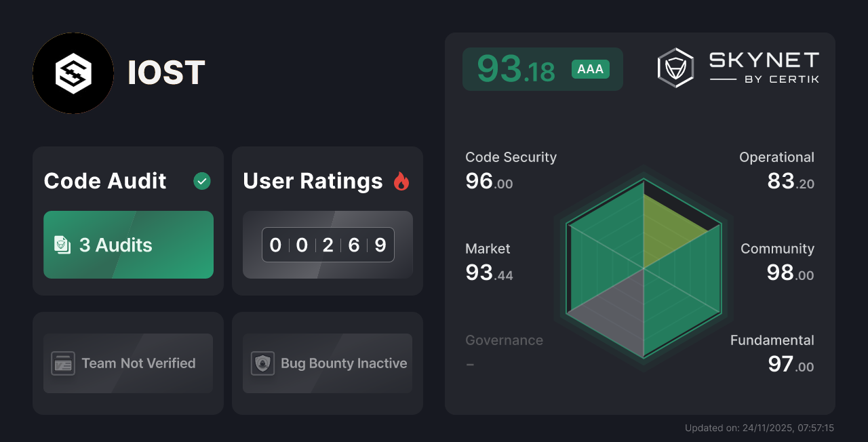Screen dimensions: 868x442
Task: Click the hexagonal radar score chart
Action: (x=643, y=268)
